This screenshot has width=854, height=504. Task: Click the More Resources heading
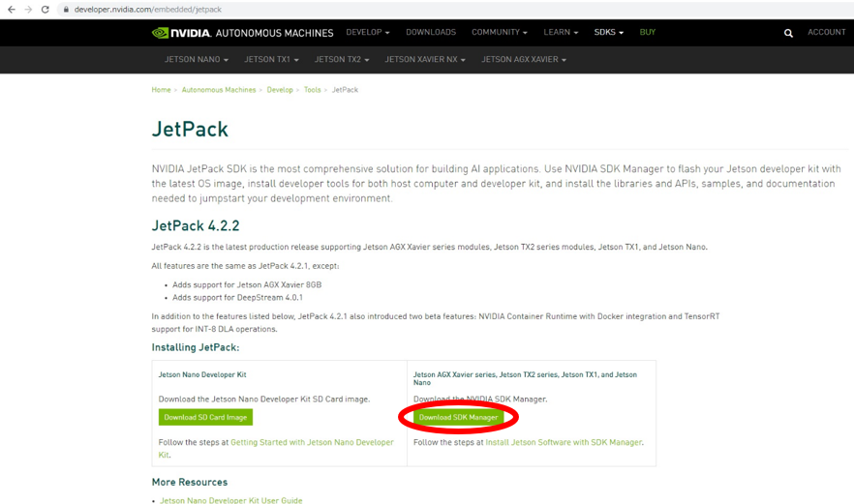190,482
